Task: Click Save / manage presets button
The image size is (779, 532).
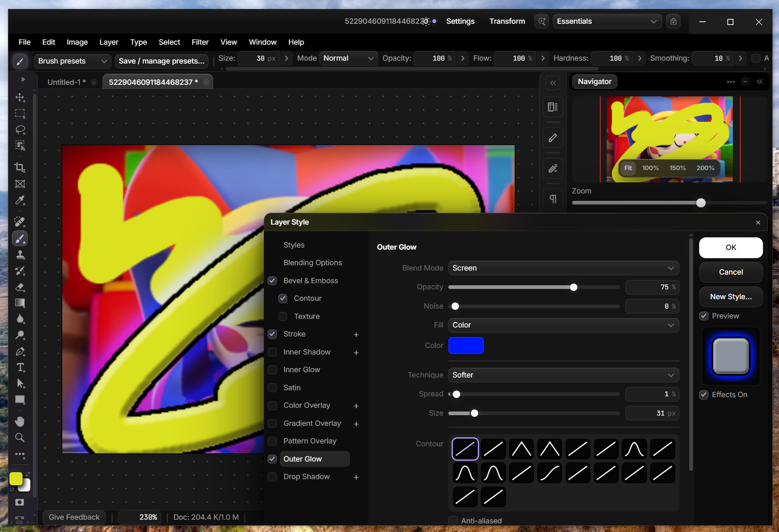Action: click(x=161, y=61)
